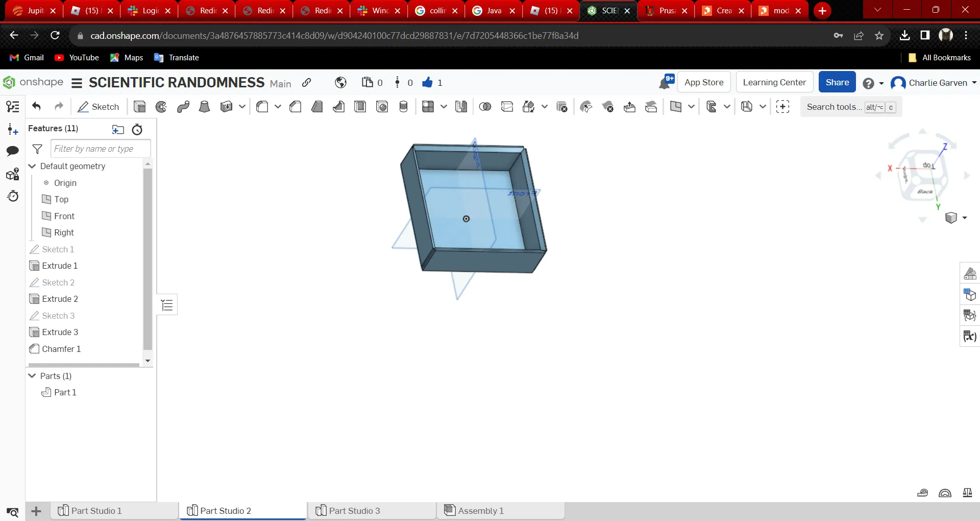Select the Right plane feature
This screenshot has width=980, height=521.
point(63,232)
